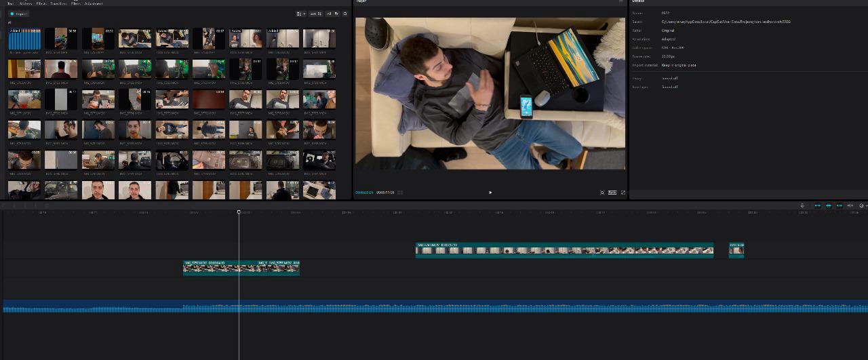Click the Adapted resolution value in Details
868x360 pixels.
[x=669, y=39]
